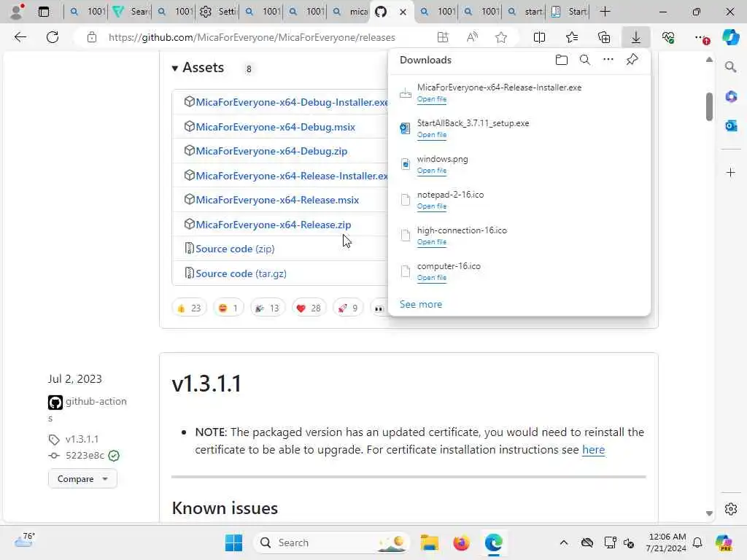The width and height of the screenshot is (747, 560).
Task: Activate Read aloud icon in address bar
Action: pyautogui.click(x=472, y=37)
